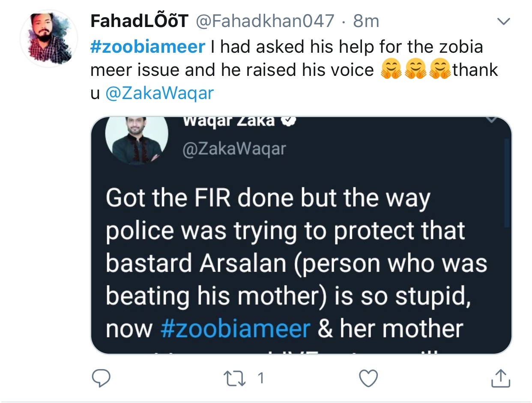Open the blue #zoobiameer hashtag starting tweet
Screen dimensions: 532x403
148,47
